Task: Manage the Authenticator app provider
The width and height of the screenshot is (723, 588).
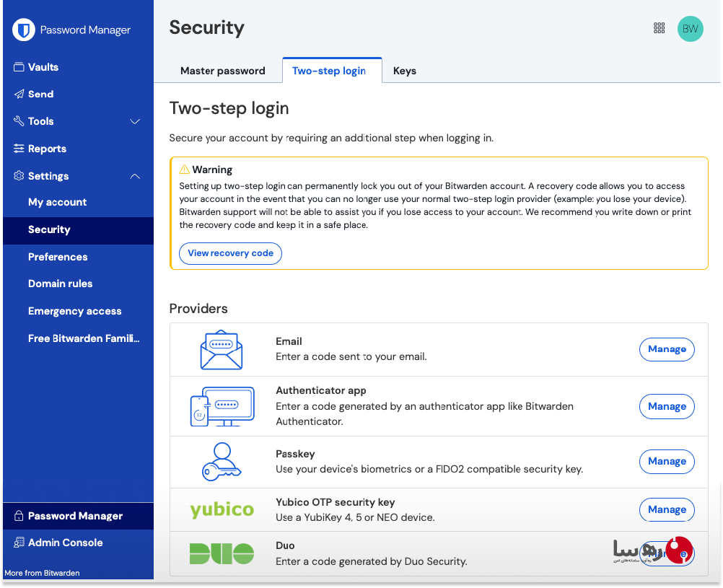Action: point(667,406)
